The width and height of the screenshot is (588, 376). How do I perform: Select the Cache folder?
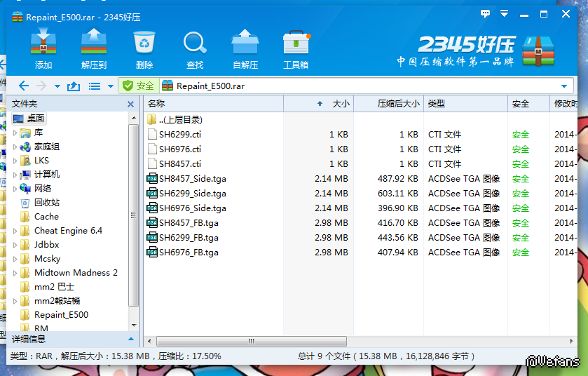[39, 217]
